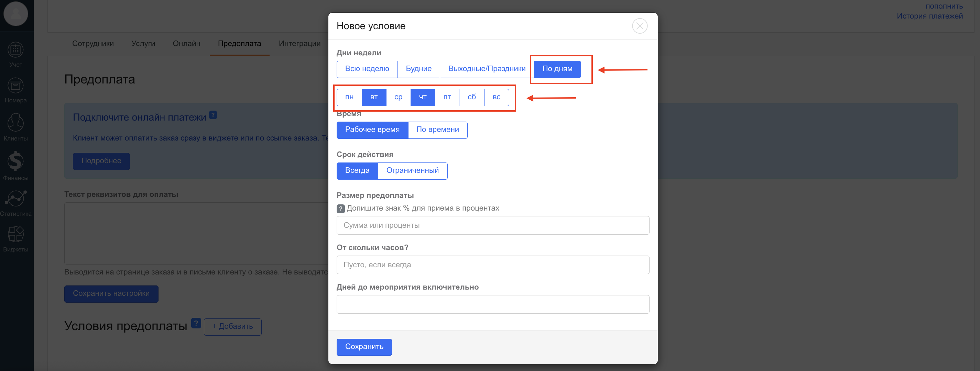Open the Финансы dollar icon
The image size is (980, 371).
tap(15, 161)
